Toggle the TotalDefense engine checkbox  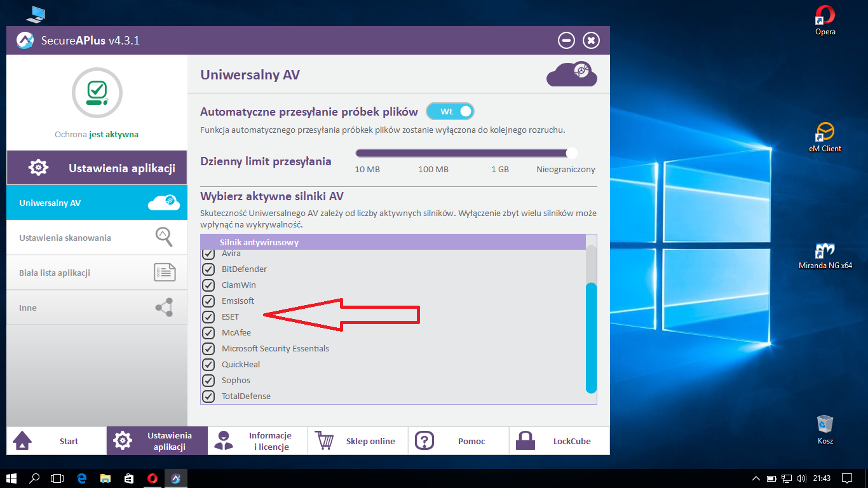click(x=208, y=396)
